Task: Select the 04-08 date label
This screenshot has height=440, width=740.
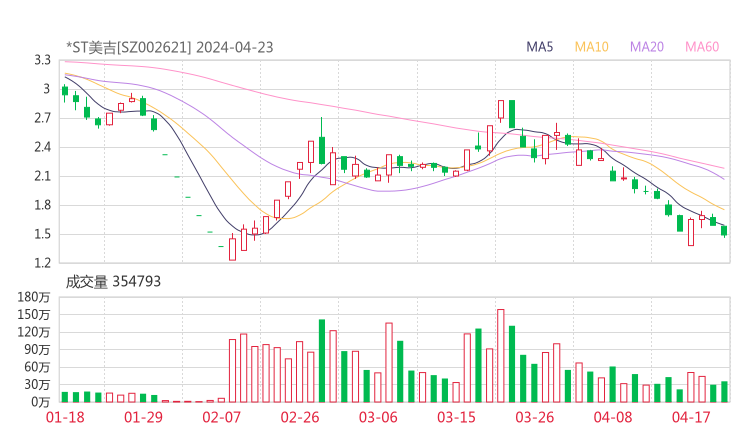Action: pos(613,417)
